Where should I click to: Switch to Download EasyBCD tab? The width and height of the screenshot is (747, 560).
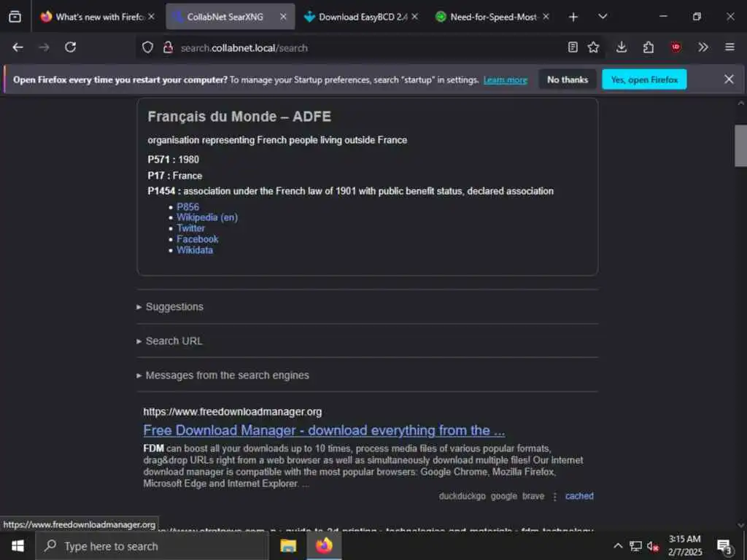pyautogui.click(x=362, y=17)
